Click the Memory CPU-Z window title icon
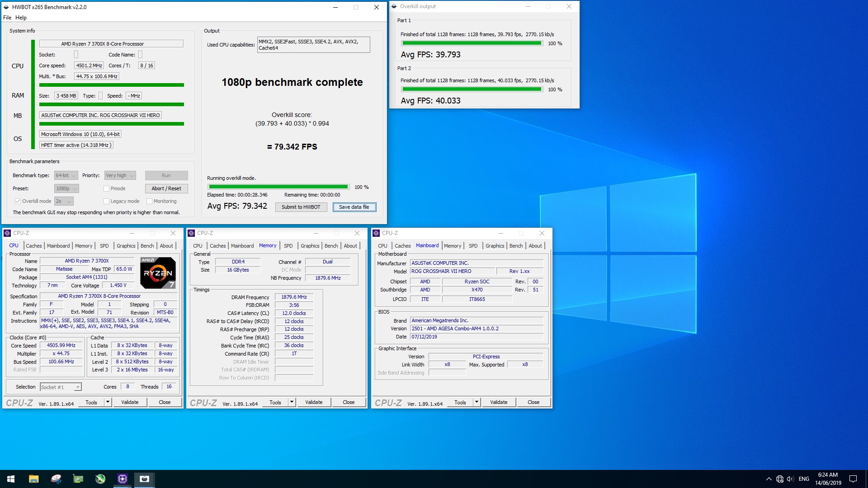This screenshot has height=488, width=868. 191,233
